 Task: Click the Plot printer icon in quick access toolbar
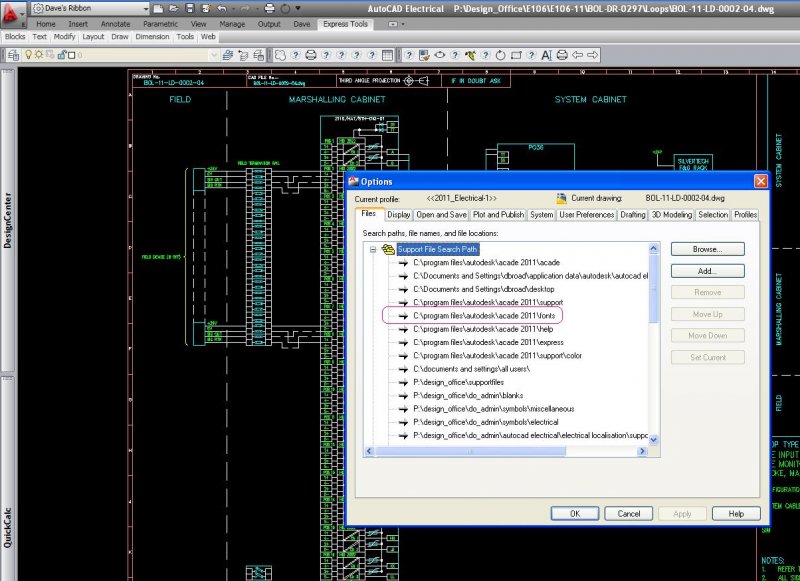pyautogui.click(x=269, y=9)
